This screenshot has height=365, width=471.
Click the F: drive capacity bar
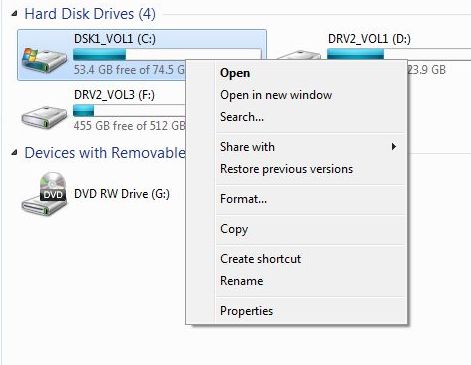[129, 110]
